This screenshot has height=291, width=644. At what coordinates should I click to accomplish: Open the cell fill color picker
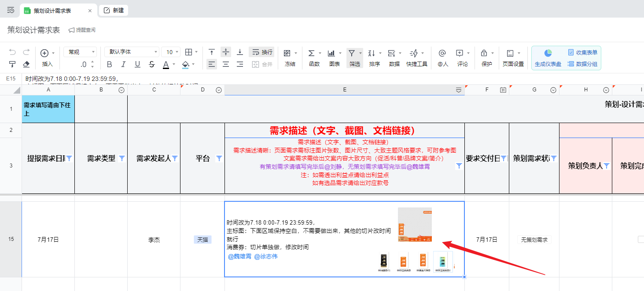[x=194, y=65]
